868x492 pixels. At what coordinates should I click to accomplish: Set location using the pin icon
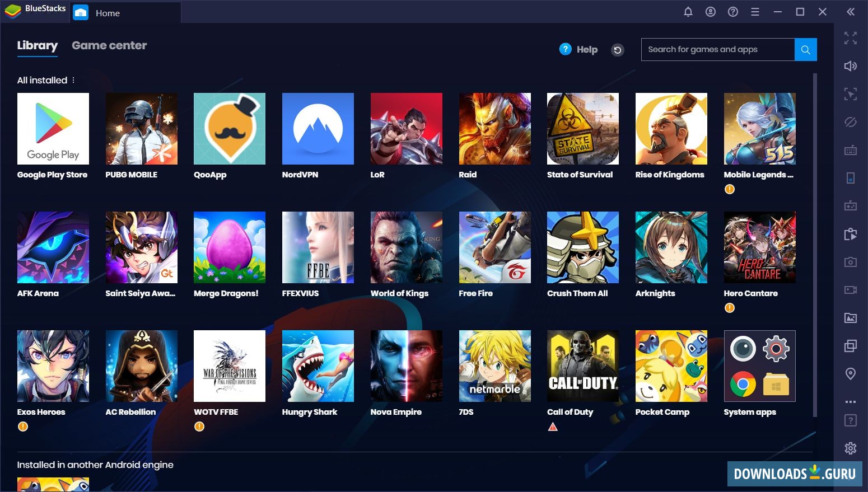click(x=851, y=374)
